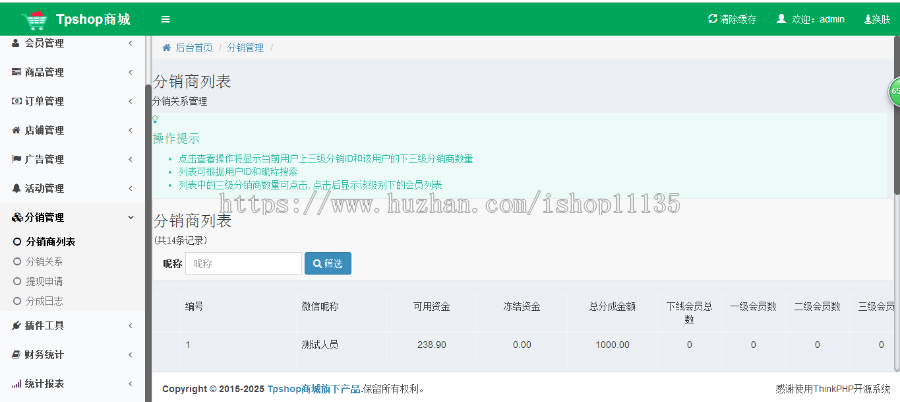Screen dimensions: 900x402
Task: Click the 微信昵称 column header
Action: pos(320,307)
